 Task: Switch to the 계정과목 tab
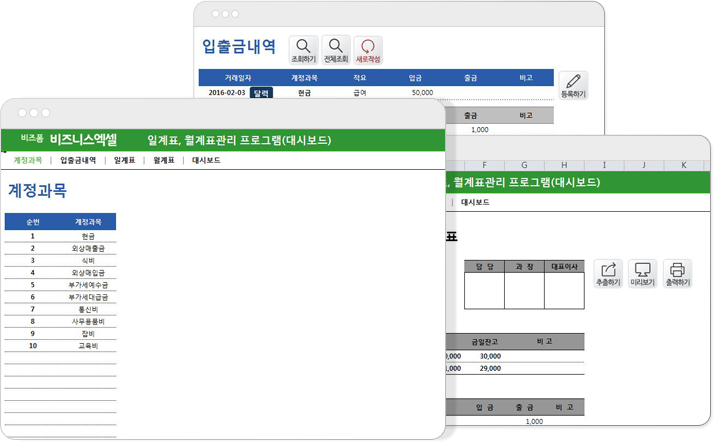click(x=28, y=160)
